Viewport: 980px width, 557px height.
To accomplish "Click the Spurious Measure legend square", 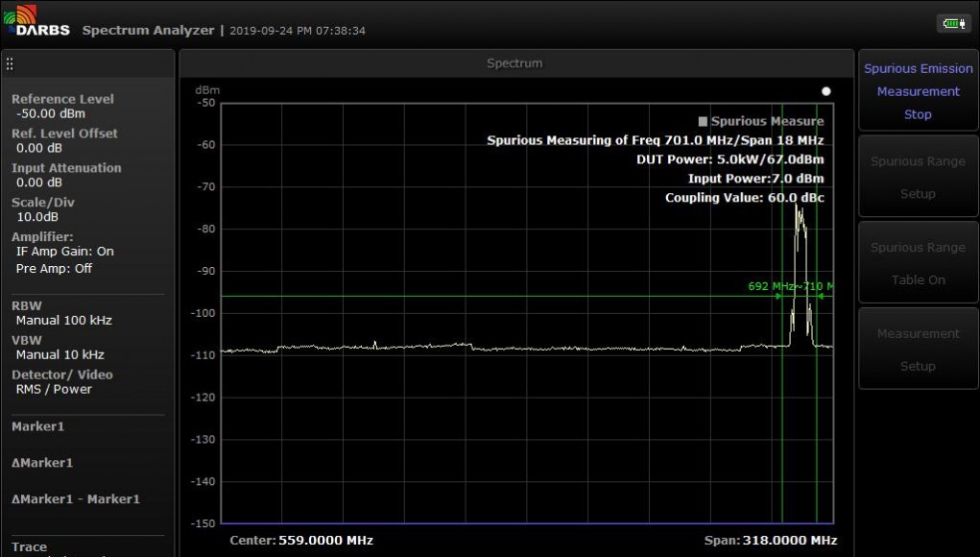I will pyautogui.click(x=703, y=121).
